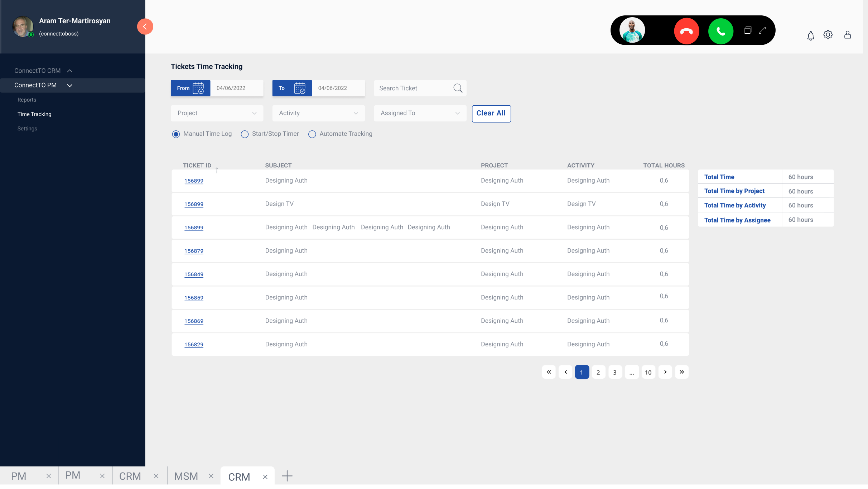The height and width of the screenshot is (489, 868).
Task: Decline the call with the red hang-up button
Action: tap(686, 31)
